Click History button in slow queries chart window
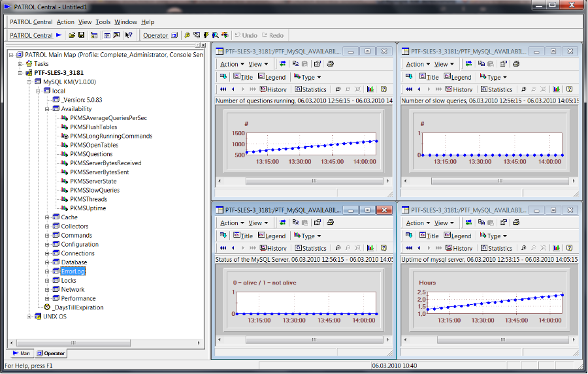The width and height of the screenshot is (588, 374). 459,89
